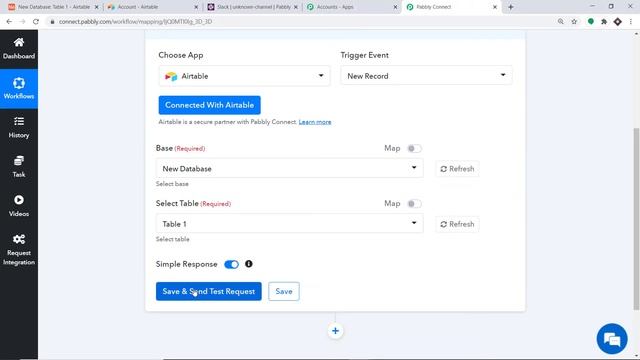Click the browser forward arrow

tap(22, 22)
